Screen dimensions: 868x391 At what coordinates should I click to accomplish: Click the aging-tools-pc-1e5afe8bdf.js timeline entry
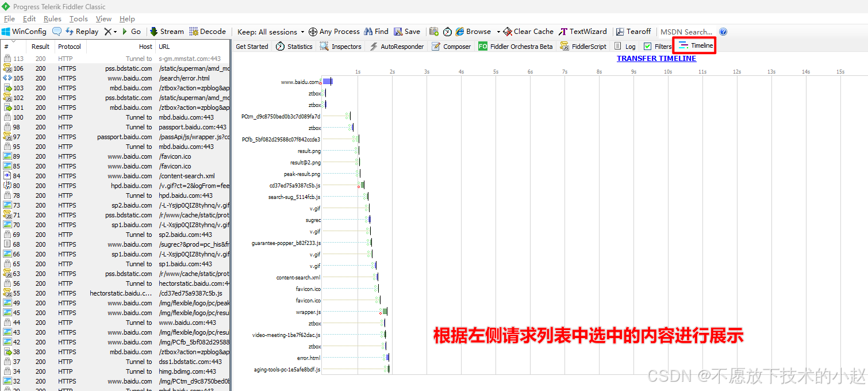pyautogui.click(x=287, y=370)
